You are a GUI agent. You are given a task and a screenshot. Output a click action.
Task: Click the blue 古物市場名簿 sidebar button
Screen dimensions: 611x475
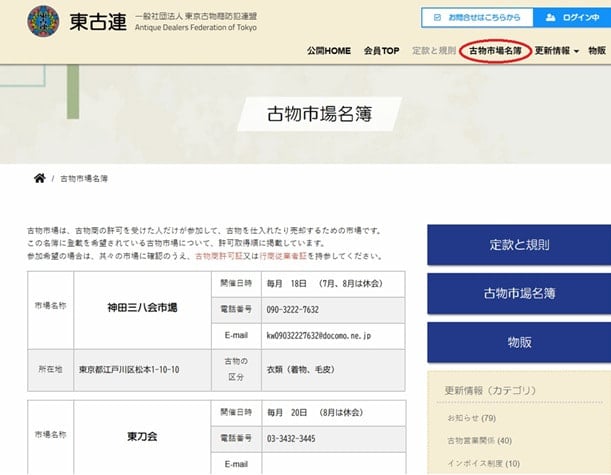(519, 293)
